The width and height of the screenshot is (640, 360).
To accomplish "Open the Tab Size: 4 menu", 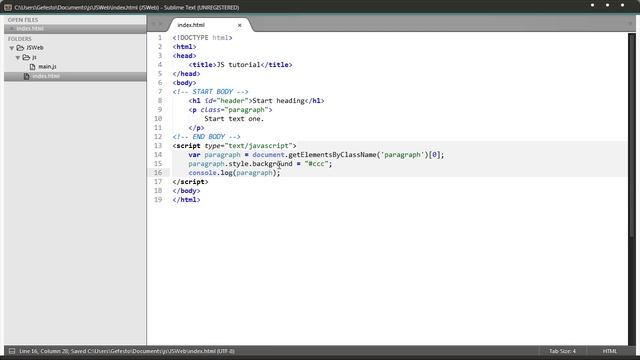I will [562, 351].
